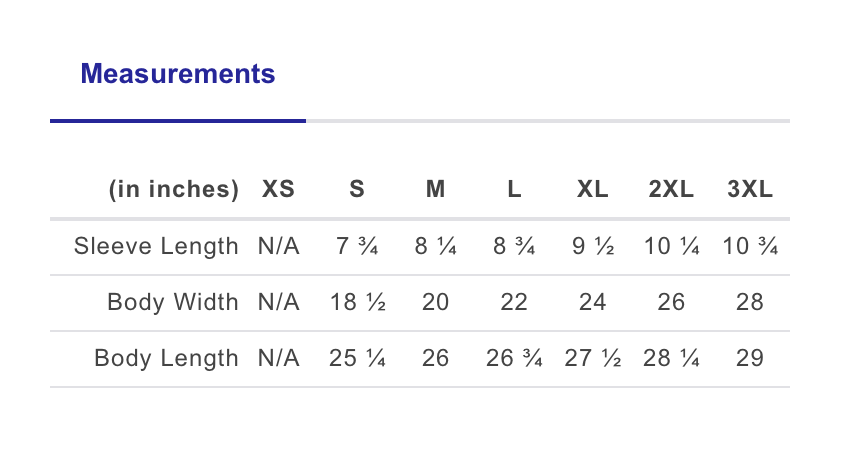
Task: Select the 3XL body length value 29
Action: [x=750, y=358]
